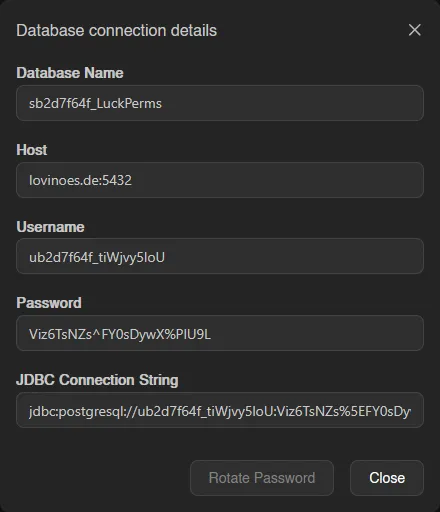
Task: Focus the Username input field
Action: tap(220, 256)
